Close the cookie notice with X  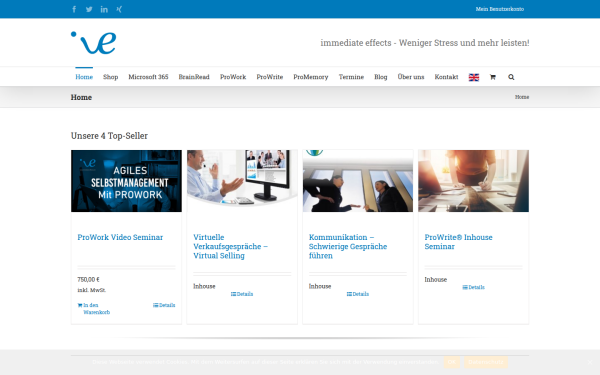point(590,362)
